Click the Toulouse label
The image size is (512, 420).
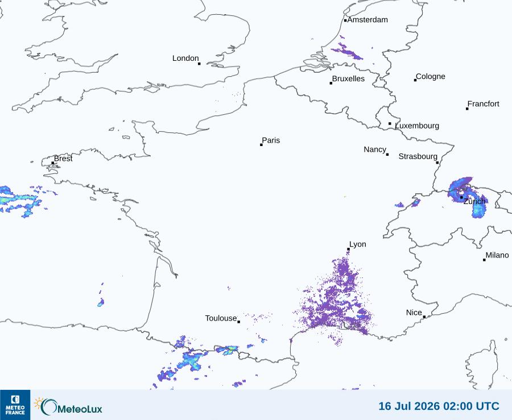[x=221, y=318]
